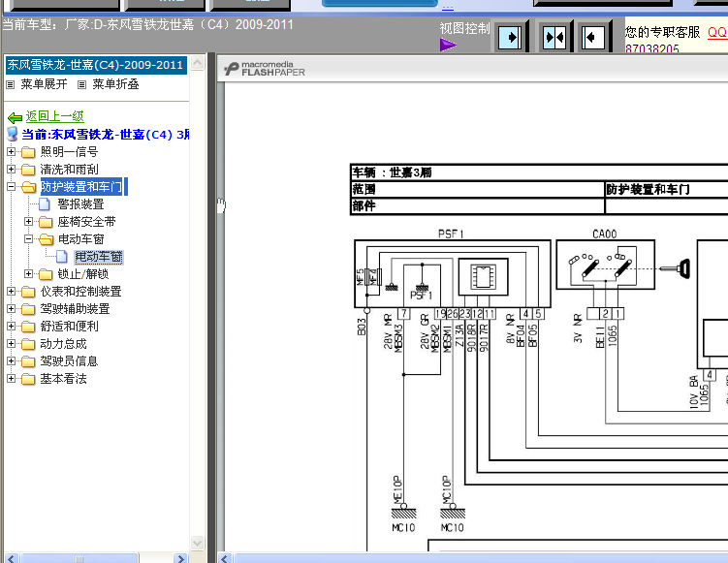
Task: Expand the 动力总成 node
Action: pos(11,344)
